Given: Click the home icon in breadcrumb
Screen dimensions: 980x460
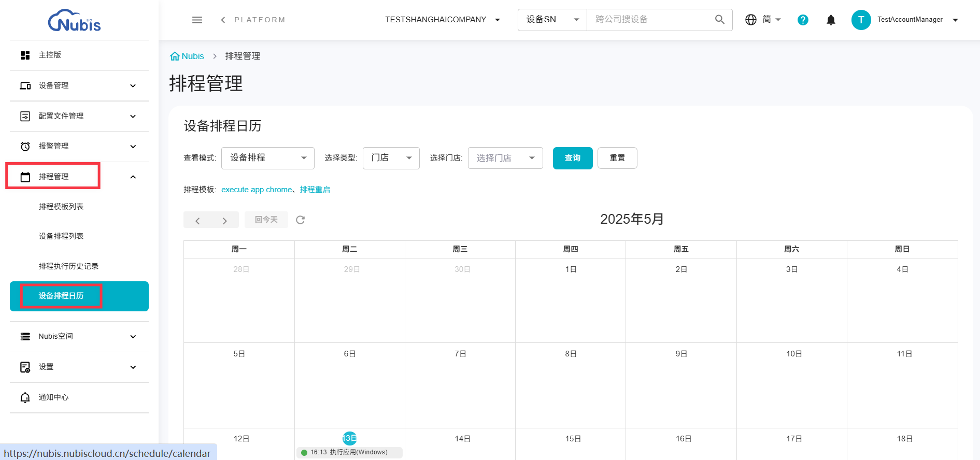Looking at the screenshot, I should pyautogui.click(x=175, y=56).
